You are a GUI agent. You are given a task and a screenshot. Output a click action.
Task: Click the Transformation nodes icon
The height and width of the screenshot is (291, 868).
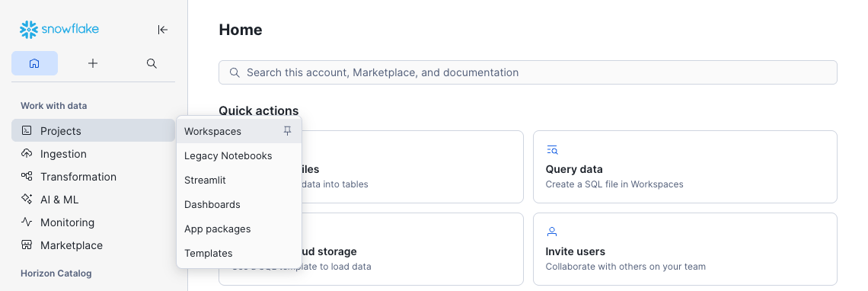point(27,176)
